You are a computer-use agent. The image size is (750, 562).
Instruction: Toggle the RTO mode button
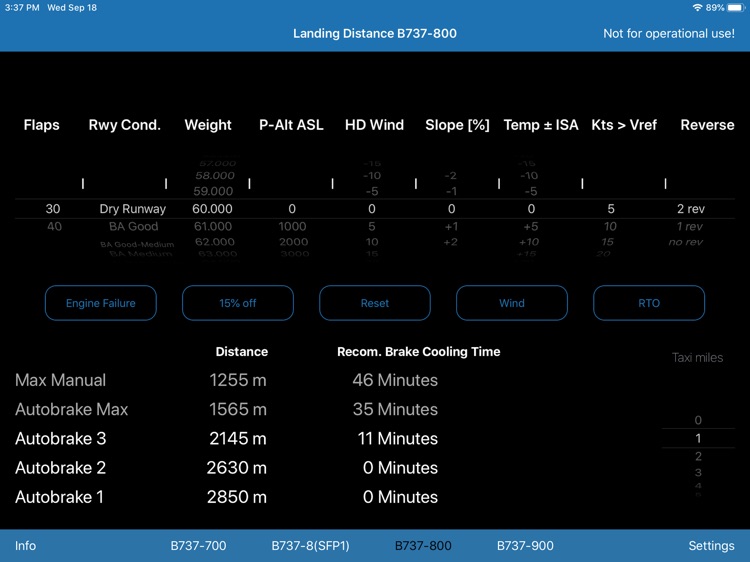tap(649, 303)
